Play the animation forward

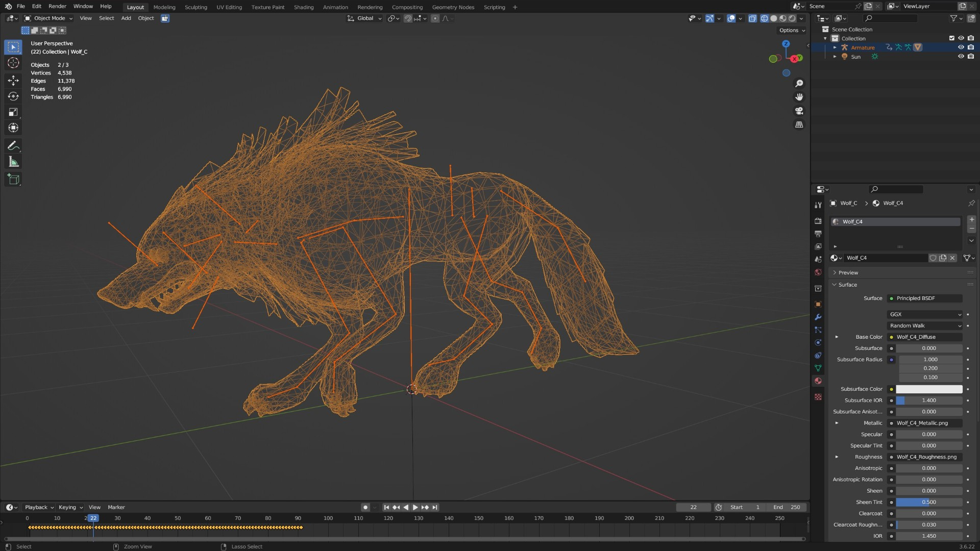(x=415, y=508)
